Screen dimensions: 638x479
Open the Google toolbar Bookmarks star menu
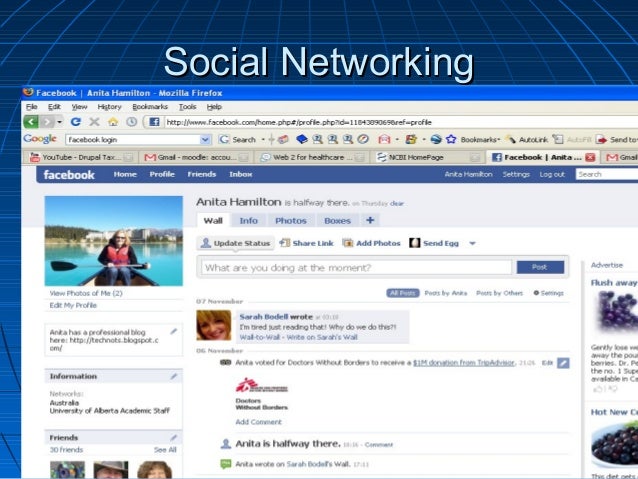472,140
